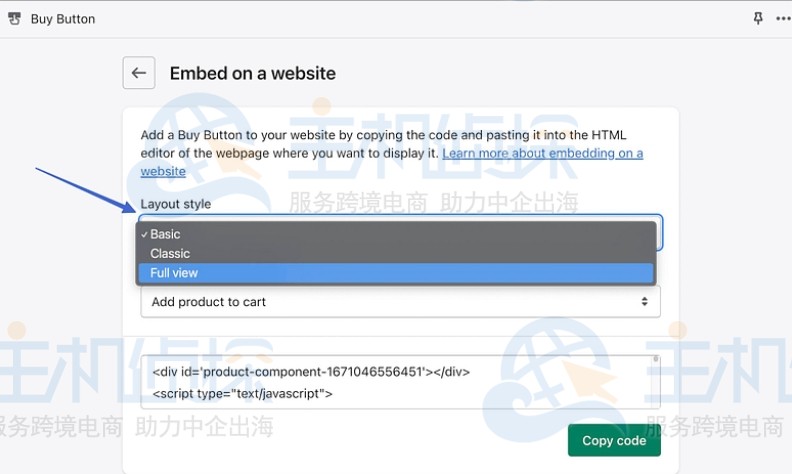Click the script type line in code
792x474 pixels.
[x=242, y=393]
